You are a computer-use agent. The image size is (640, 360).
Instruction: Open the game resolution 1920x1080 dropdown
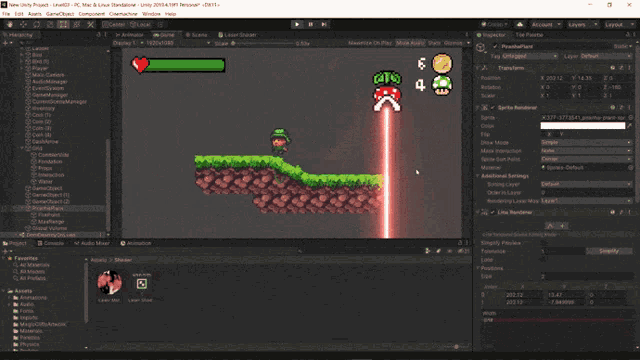[x=178, y=43]
